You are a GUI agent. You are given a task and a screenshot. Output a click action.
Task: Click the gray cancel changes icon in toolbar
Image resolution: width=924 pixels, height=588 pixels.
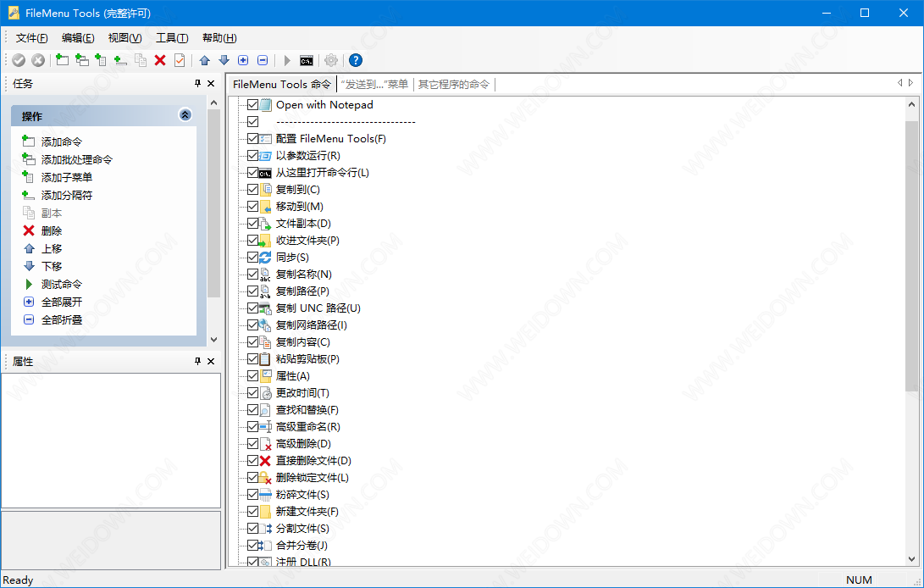38,60
